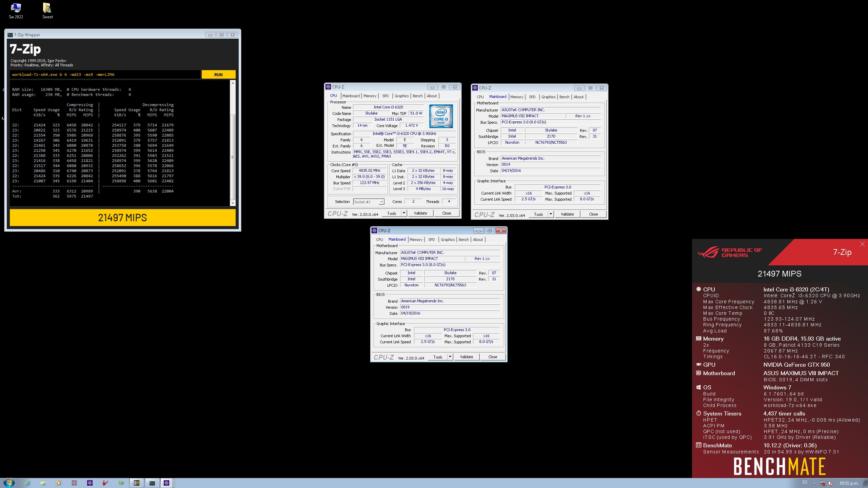Click the RUN button in 7-Zip Wrapper

point(218,75)
